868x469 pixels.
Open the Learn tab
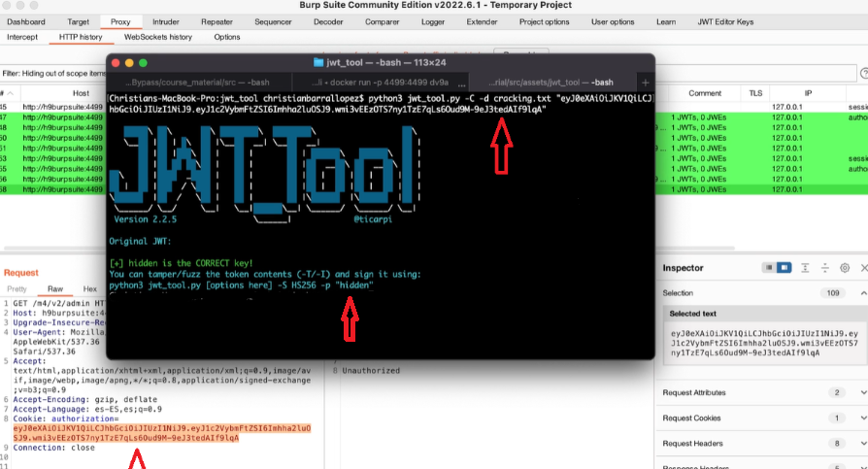tap(666, 22)
